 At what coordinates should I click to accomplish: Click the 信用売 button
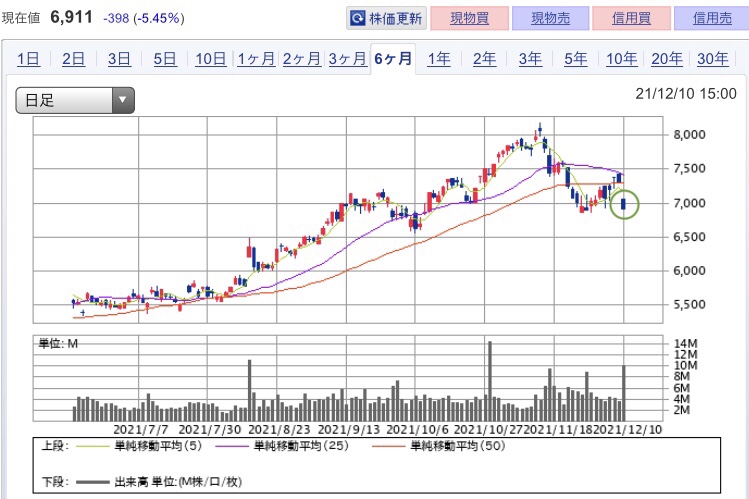[x=712, y=18]
